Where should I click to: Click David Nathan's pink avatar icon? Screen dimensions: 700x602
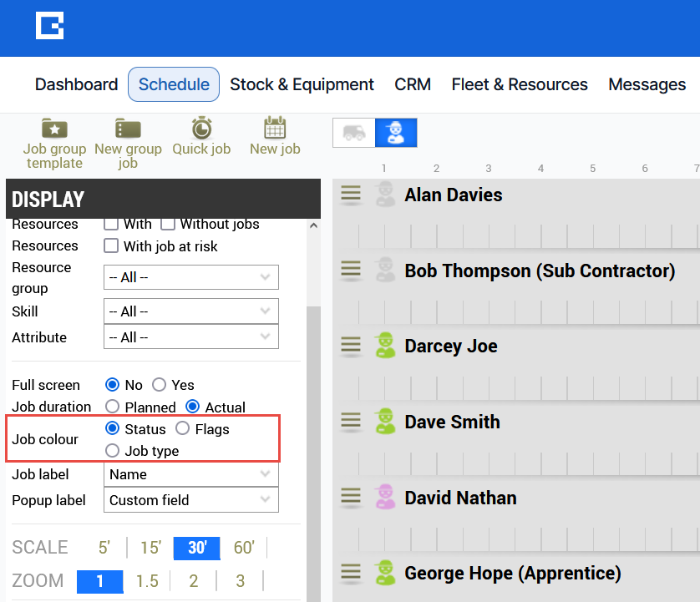tap(384, 497)
